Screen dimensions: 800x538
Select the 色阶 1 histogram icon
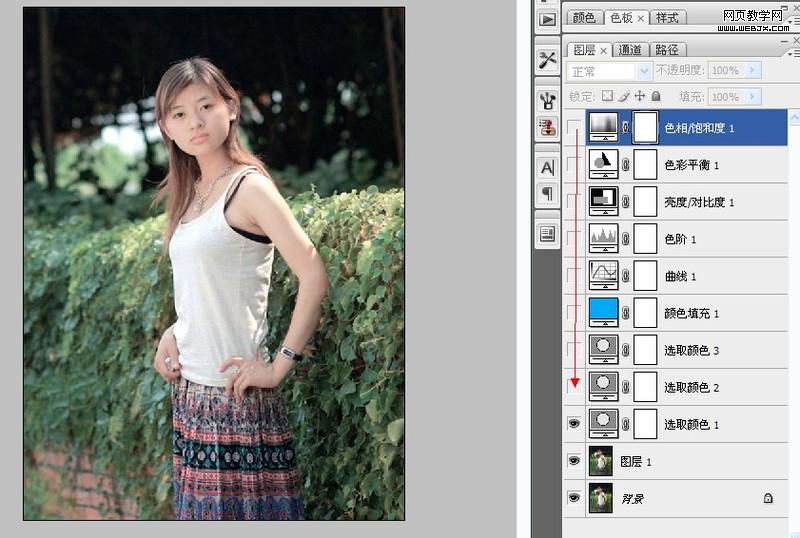click(604, 238)
